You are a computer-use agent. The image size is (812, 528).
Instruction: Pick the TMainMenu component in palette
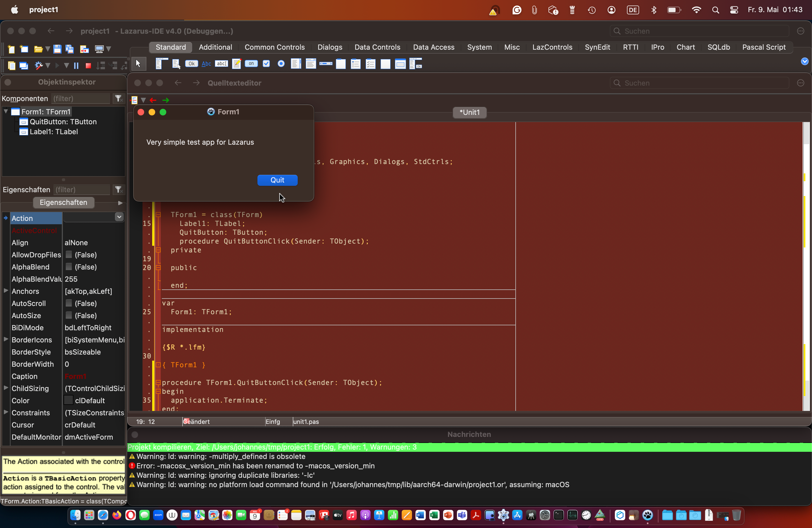[161, 64]
